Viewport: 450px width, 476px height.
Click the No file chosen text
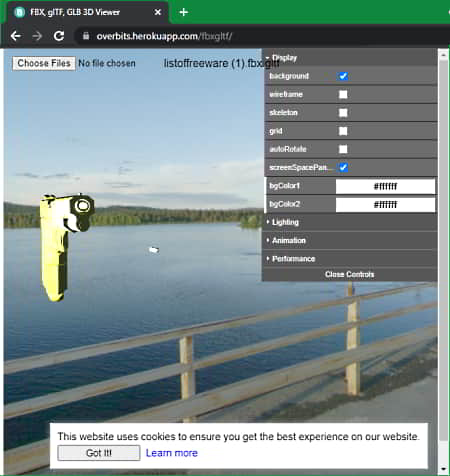click(107, 63)
